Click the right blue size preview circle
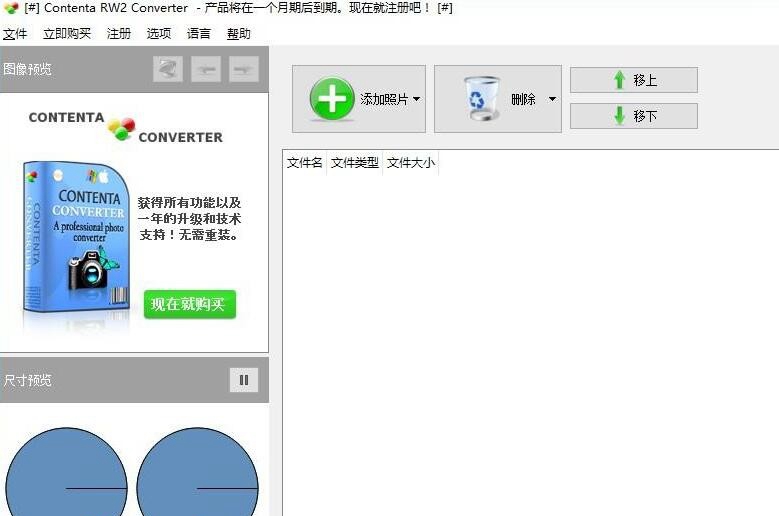The height and width of the screenshot is (516, 779). tap(197, 472)
